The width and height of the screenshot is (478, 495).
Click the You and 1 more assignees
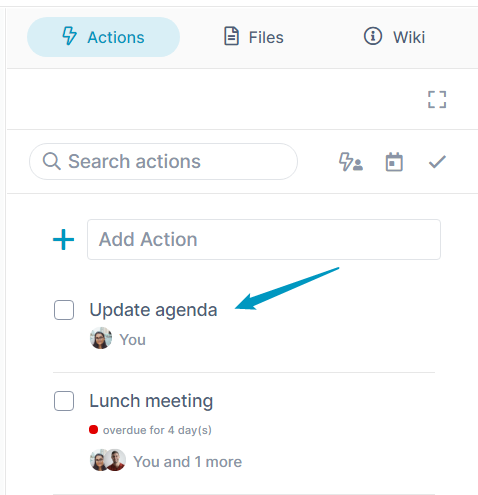tap(166, 461)
